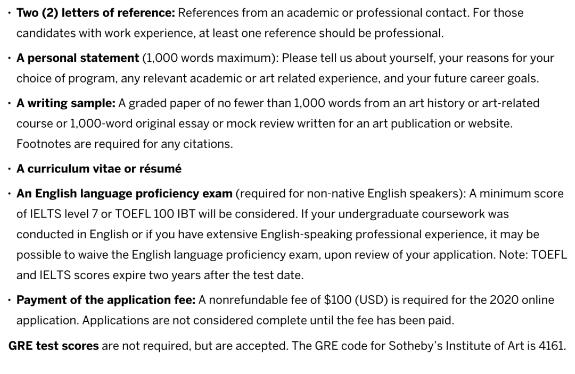Click 'Footnotes are required for any citations.' sentence
The image size is (575, 374).
tap(125, 144)
